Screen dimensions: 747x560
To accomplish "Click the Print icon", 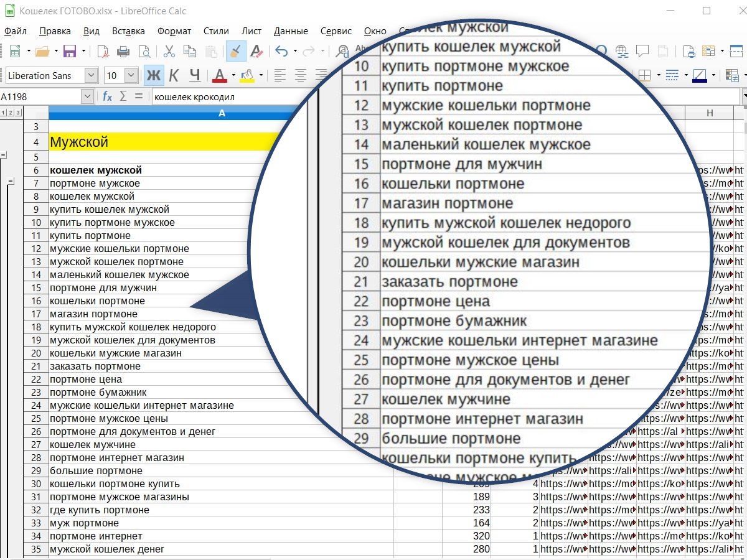I will tap(124, 51).
